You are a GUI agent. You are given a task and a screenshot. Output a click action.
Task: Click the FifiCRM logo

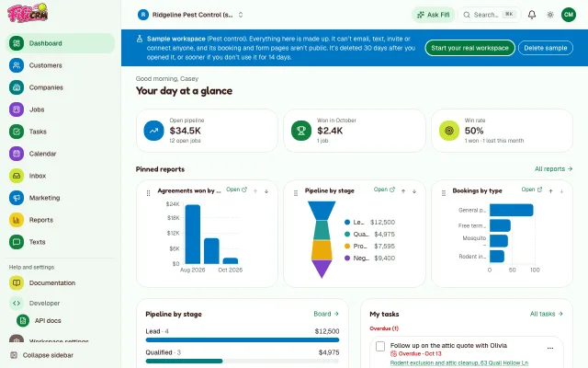(x=28, y=13)
